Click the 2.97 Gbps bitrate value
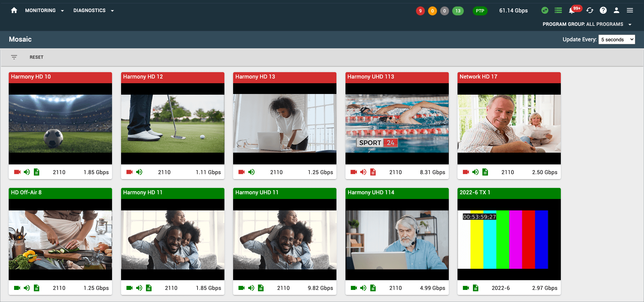Viewport: 644px width, 302px height. click(545, 288)
